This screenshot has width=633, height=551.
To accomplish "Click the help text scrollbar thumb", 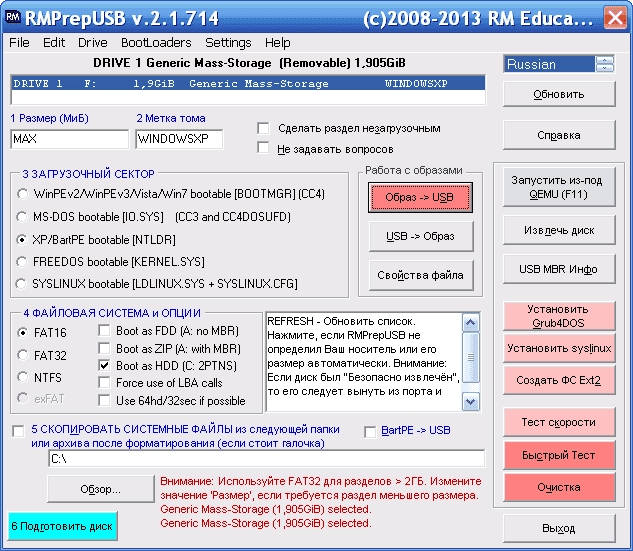I will [x=470, y=357].
